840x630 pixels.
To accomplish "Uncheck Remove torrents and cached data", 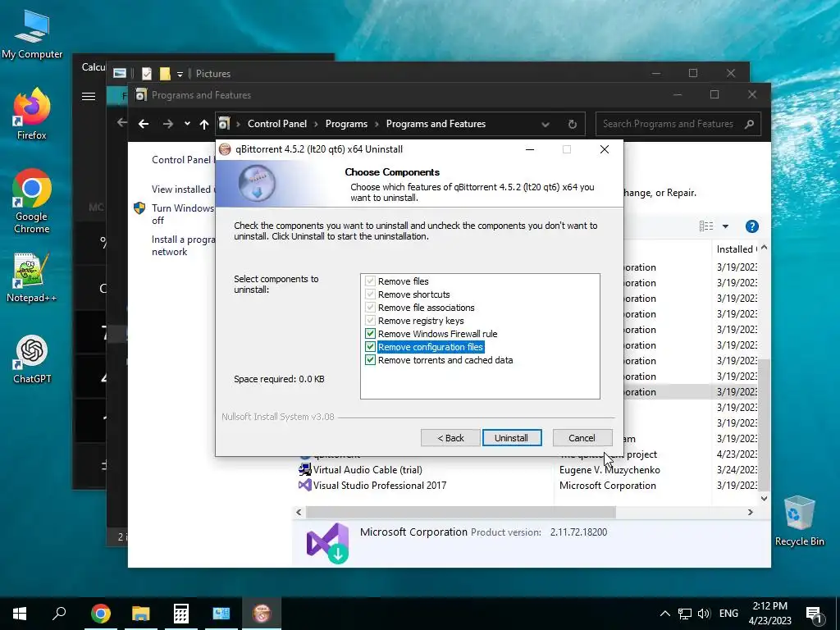I will point(370,360).
